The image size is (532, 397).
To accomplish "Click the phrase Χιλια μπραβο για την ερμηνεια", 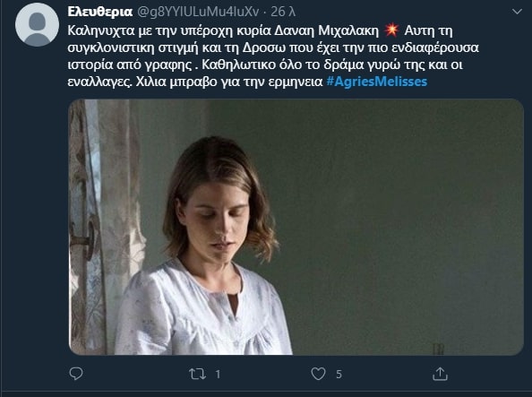I will pyautogui.click(x=229, y=82).
